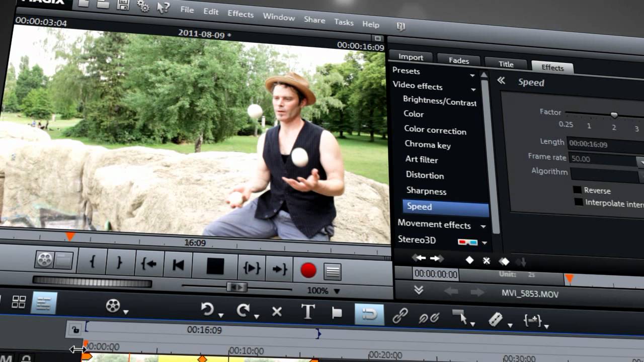Switch to the Fades tab
The width and height of the screenshot is (644, 362).
(459, 60)
